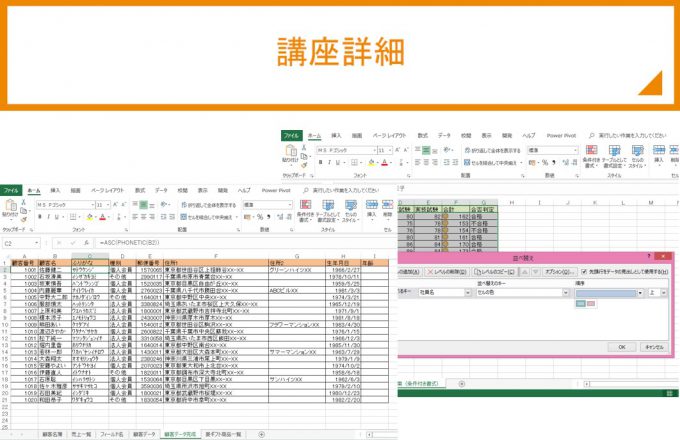Click Fill Color bucket in customer-data workbook

90,217
